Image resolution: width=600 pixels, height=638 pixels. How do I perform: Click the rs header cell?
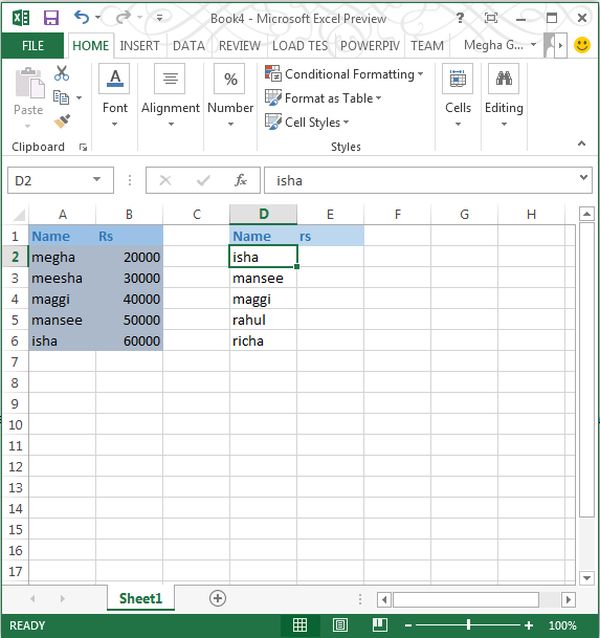coord(330,236)
